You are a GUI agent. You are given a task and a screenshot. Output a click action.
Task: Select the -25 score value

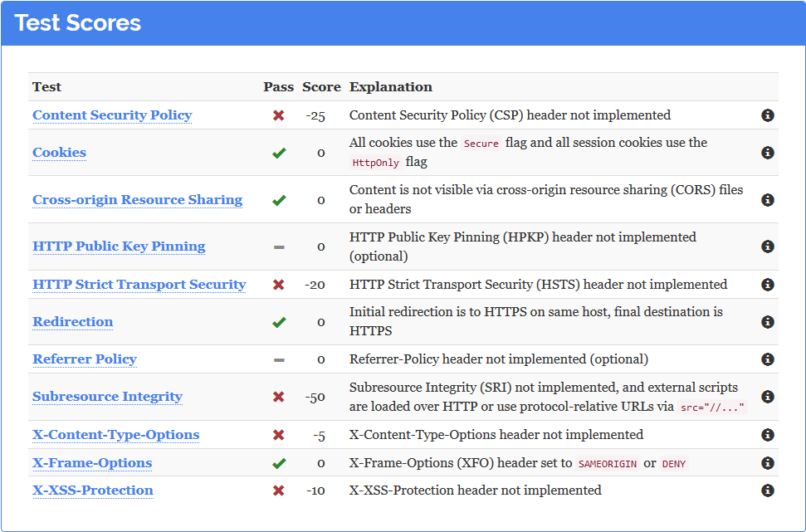click(x=315, y=115)
